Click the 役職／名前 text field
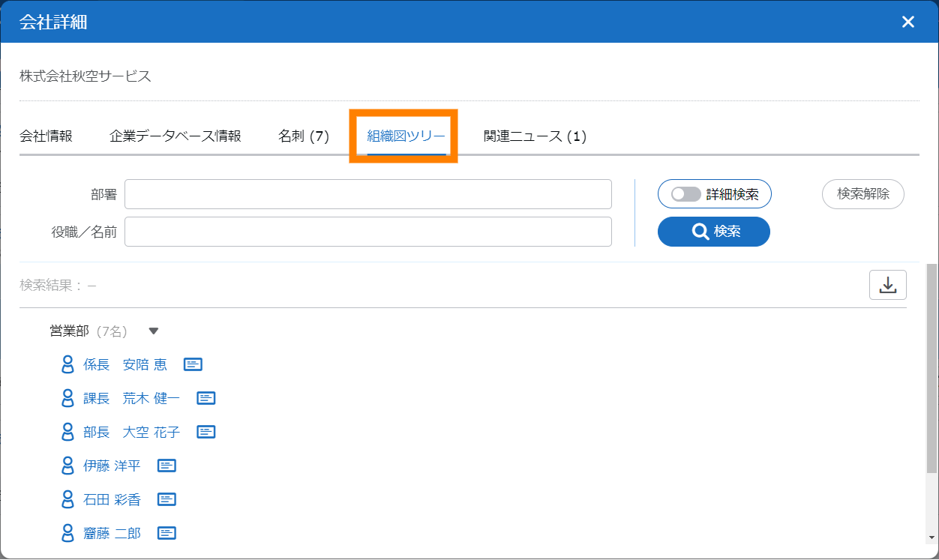This screenshot has width=939, height=560. point(367,232)
